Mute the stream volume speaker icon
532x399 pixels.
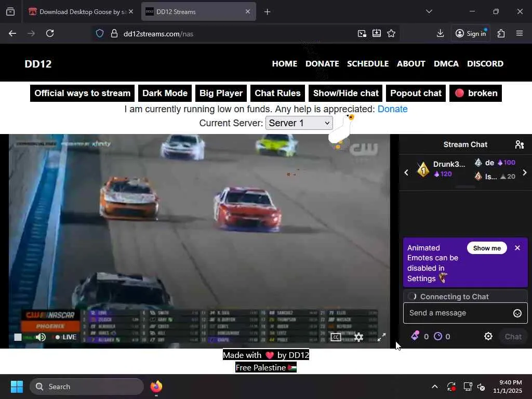(41, 337)
